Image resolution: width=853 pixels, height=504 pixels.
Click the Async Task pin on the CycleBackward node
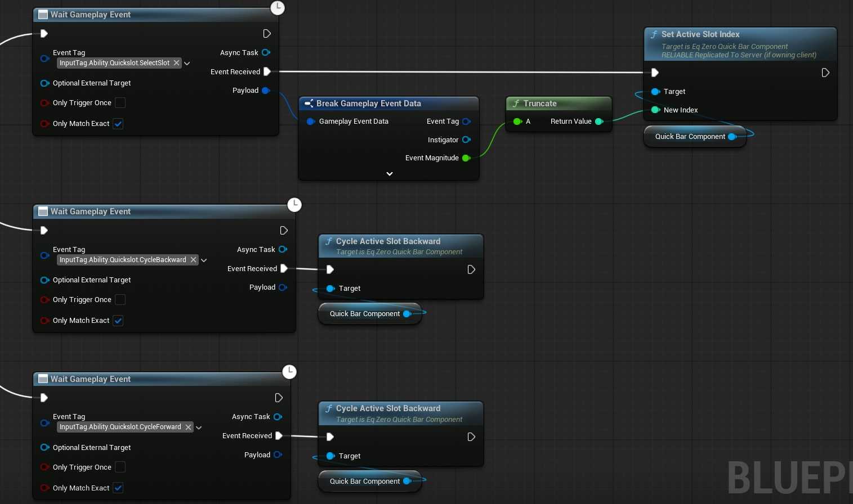point(283,250)
